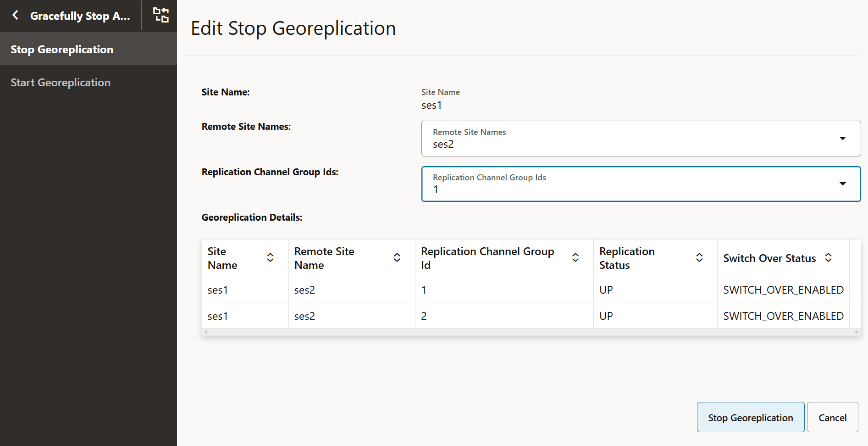This screenshot has width=868, height=446.
Task: Click the Gracefully Stop A... header title
Action: [80, 16]
